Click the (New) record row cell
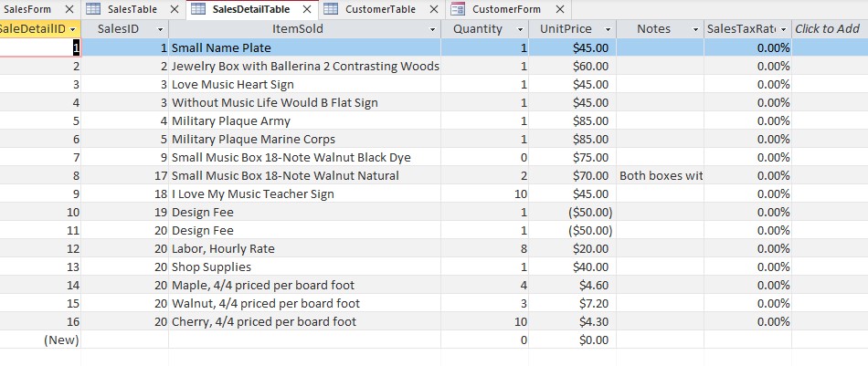 (x=41, y=340)
